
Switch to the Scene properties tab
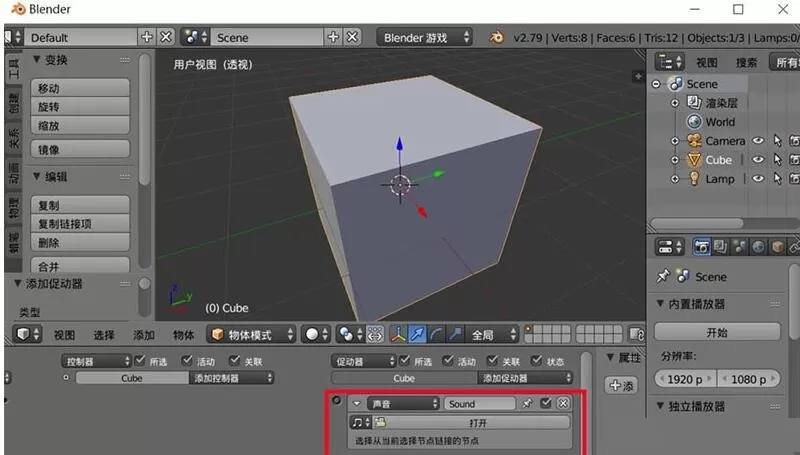coord(739,247)
